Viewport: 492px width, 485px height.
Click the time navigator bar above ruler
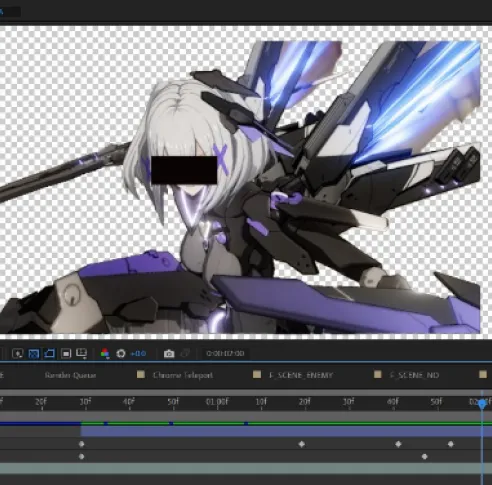coord(246,393)
